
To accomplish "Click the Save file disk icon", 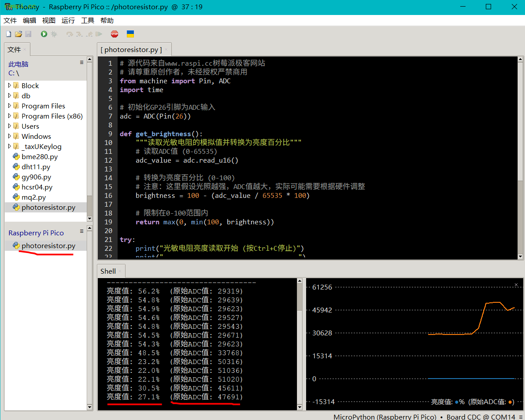I will point(28,34).
